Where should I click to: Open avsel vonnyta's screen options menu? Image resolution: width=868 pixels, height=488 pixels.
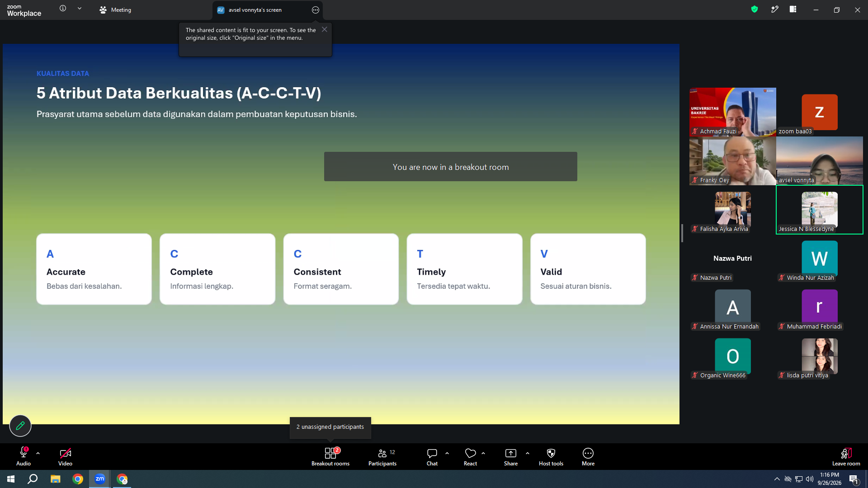pos(316,10)
